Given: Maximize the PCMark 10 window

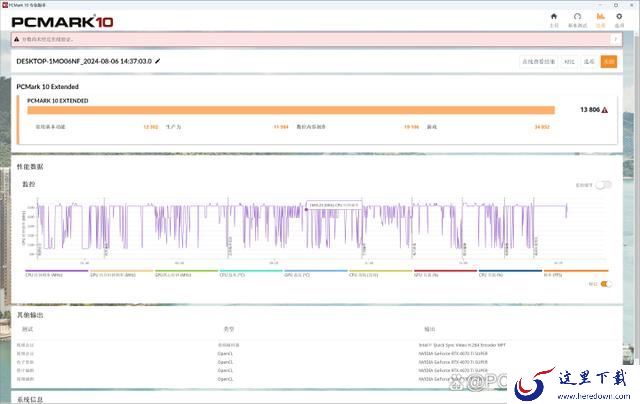Looking at the screenshot, I should (616, 5).
